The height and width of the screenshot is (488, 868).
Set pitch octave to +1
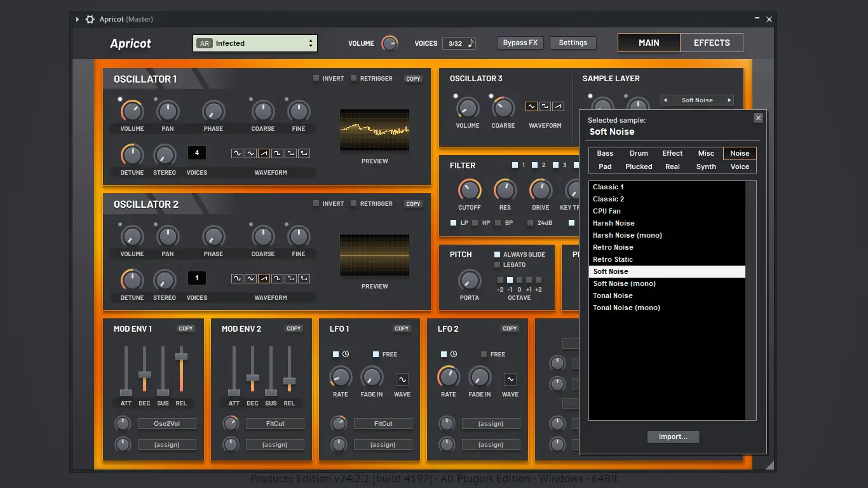(529, 280)
